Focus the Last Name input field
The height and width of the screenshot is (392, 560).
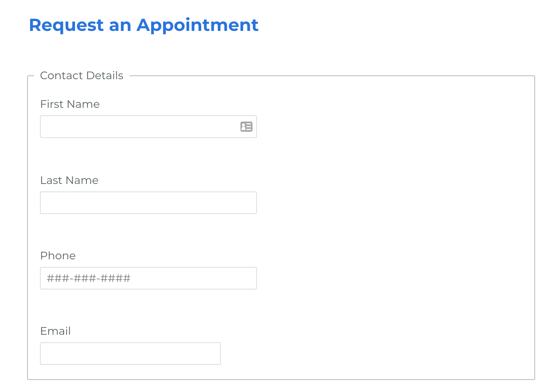click(148, 203)
